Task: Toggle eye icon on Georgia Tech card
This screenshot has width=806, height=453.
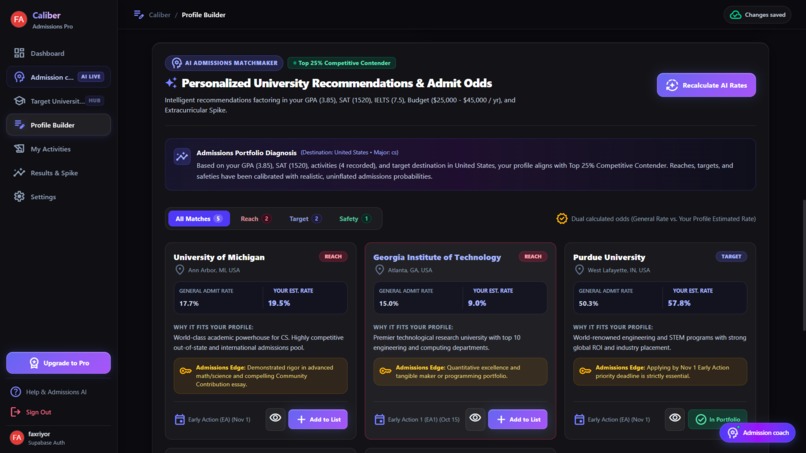Action: pyautogui.click(x=475, y=419)
